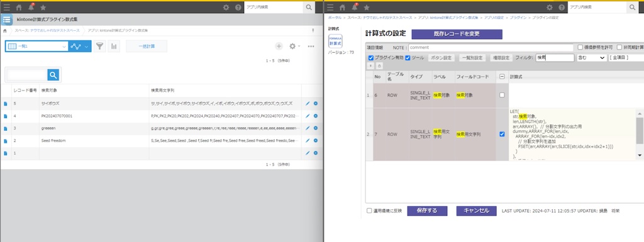Open hamburger menu in left kintone window
Image resolution: width=644 pixels, height=242 pixels.
point(6,8)
